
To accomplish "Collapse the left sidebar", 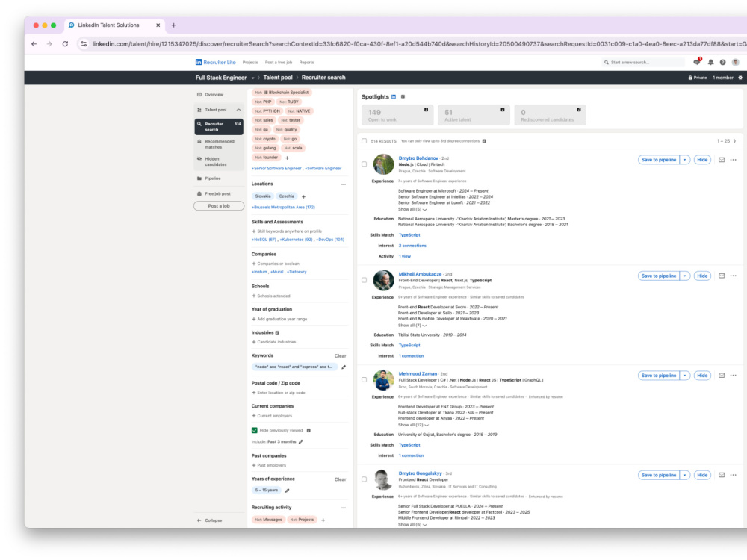I will [x=210, y=520].
